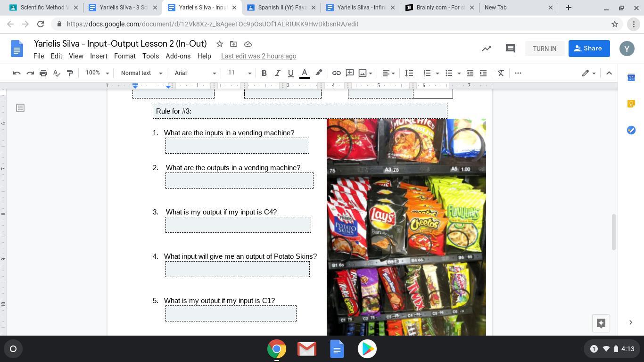Open the File menu
Image resolution: width=644 pixels, height=362 pixels.
click(39, 56)
